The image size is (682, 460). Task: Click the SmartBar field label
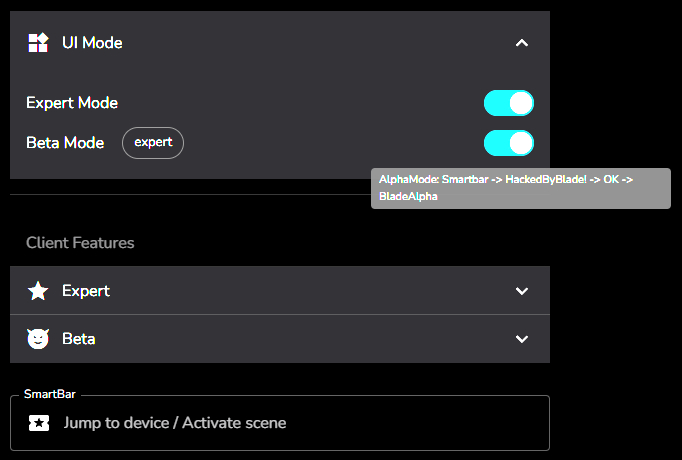(50, 394)
